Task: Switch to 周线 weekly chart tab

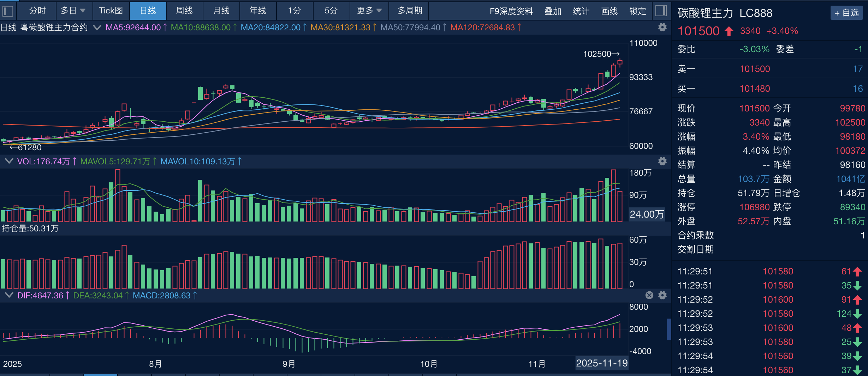Action: point(184,11)
